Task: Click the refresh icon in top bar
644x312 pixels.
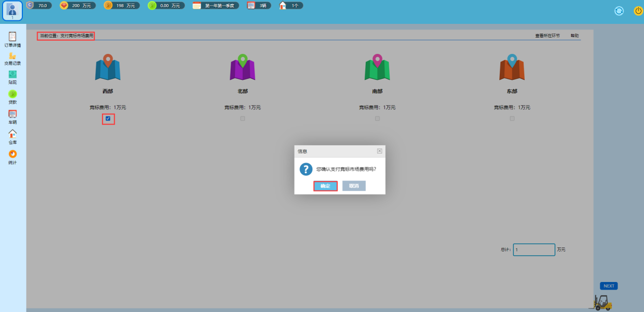Action: pyautogui.click(x=619, y=11)
